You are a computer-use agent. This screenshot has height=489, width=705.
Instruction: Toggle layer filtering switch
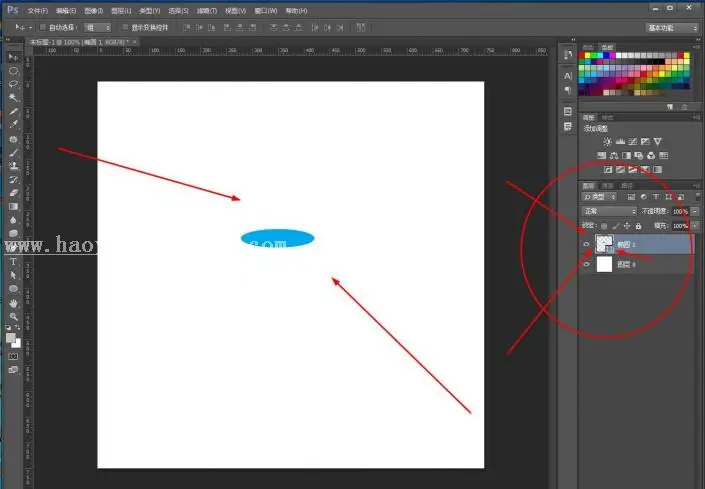(698, 196)
